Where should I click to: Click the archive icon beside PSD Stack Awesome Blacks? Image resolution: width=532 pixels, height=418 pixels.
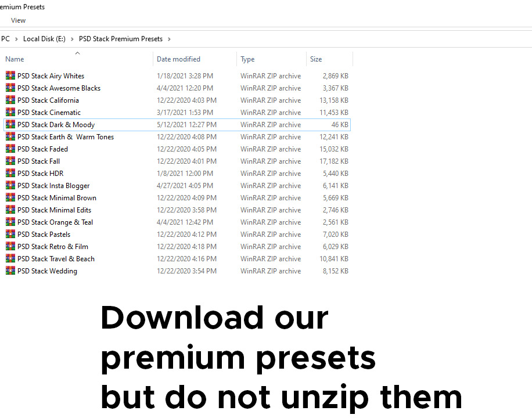(x=10, y=88)
